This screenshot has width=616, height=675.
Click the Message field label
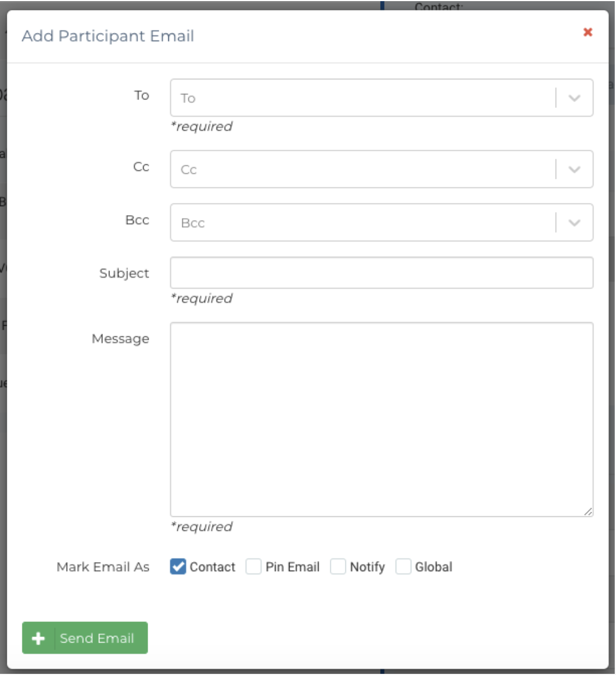pos(120,339)
